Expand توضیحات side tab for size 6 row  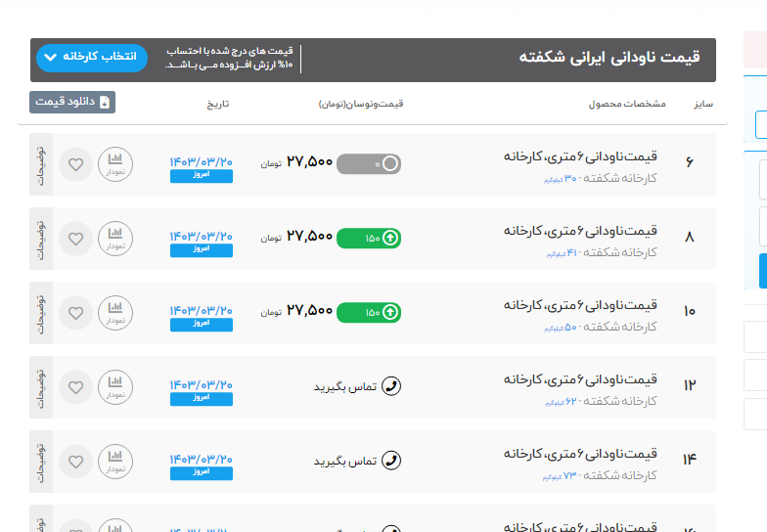point(41,163)
